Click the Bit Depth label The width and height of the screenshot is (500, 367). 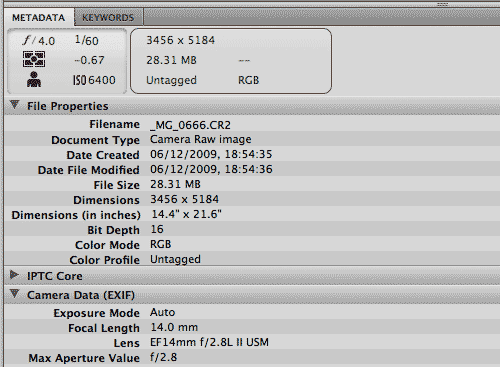point(113,230)
